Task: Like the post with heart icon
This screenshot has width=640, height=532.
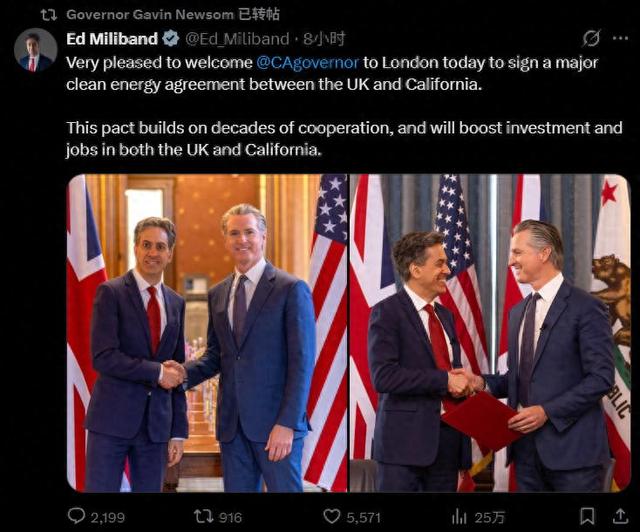Action: tap(331, 516)
